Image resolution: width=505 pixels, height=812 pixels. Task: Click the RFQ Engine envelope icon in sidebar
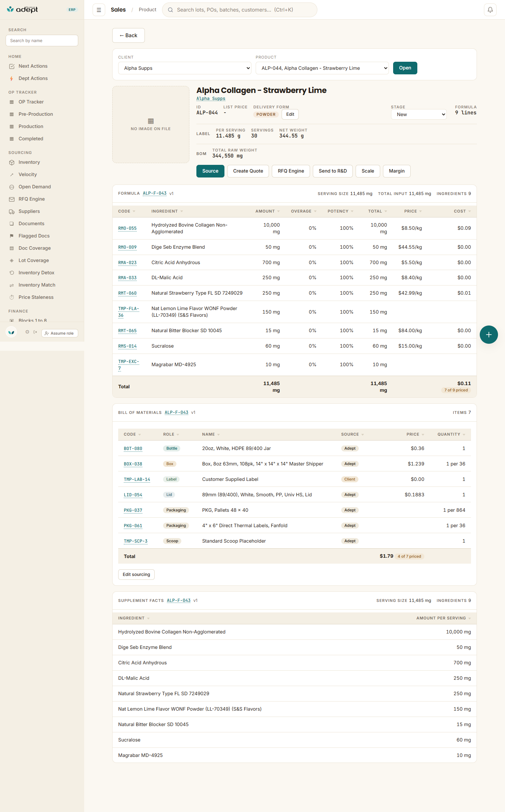click(x=12, y=199)
